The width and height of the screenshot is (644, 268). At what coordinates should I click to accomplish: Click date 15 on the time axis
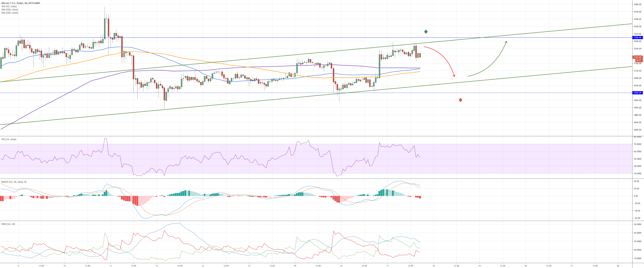point(295,266)
